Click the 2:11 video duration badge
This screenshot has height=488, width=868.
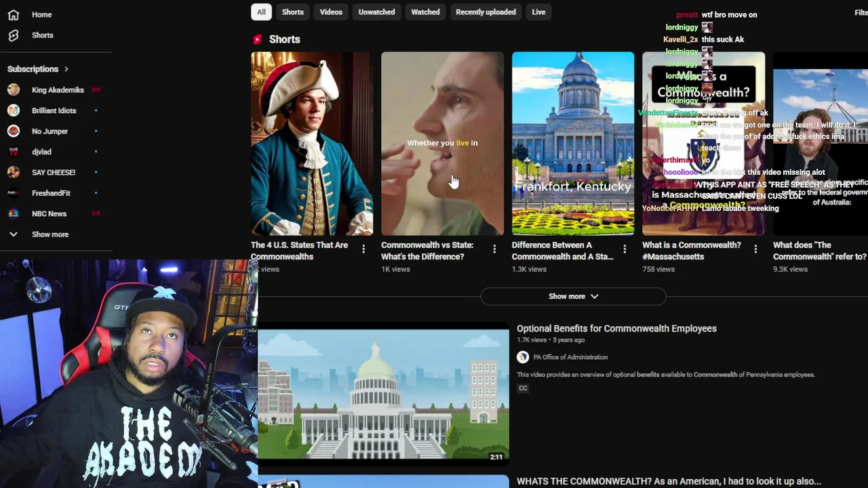pyautogui.click(x=496, y=457)
